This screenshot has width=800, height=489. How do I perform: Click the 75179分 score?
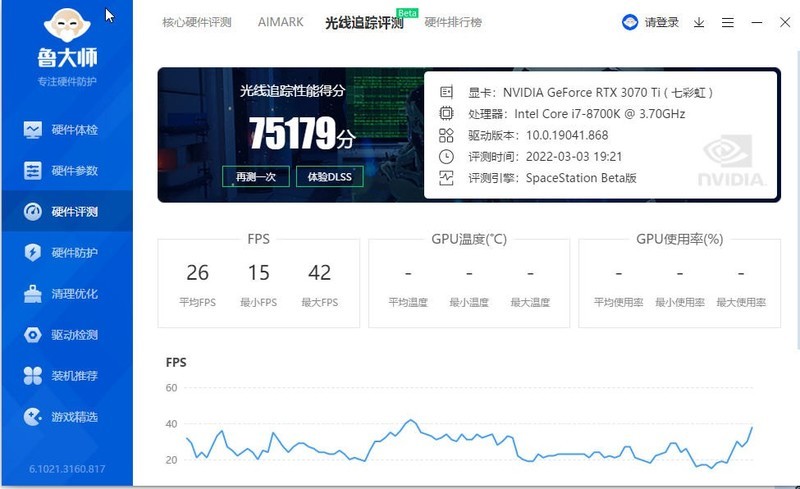pyautogui.click(x=302, y=133)
